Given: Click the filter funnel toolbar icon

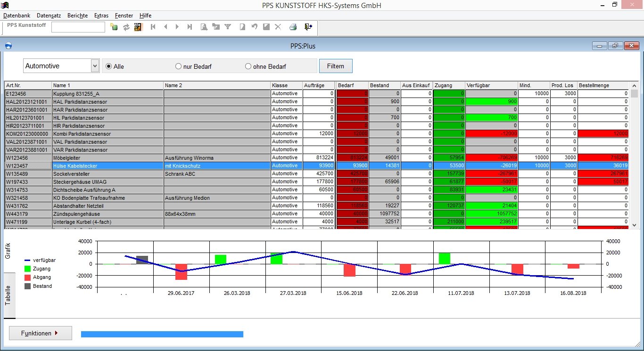Looking at the screenshot, I should pyautogui.click(x=228, y=27).
